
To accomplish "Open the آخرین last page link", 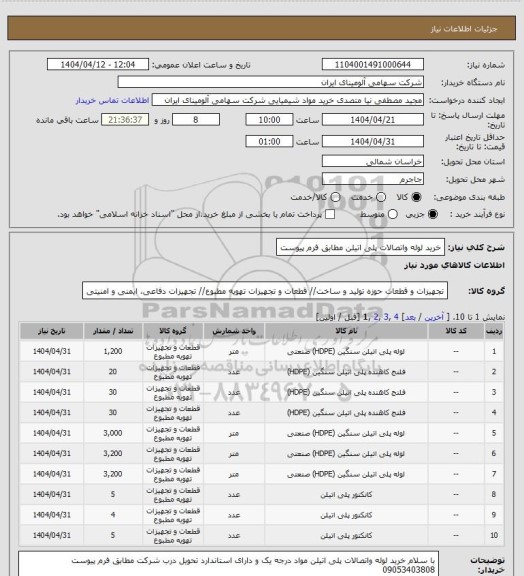I will 434,317.
